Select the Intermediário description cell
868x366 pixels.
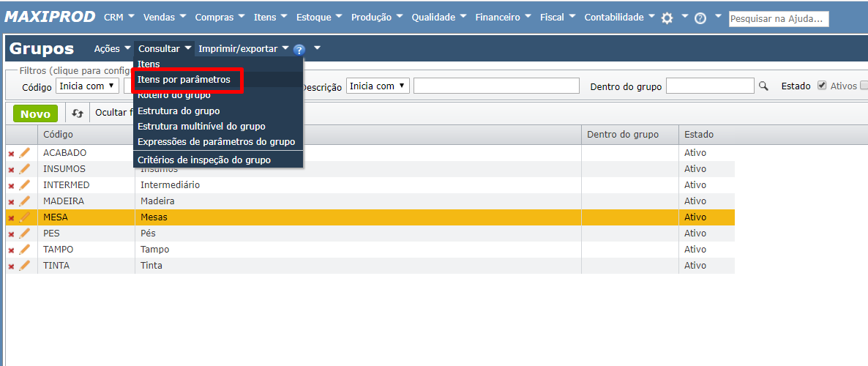click(358, 185)
